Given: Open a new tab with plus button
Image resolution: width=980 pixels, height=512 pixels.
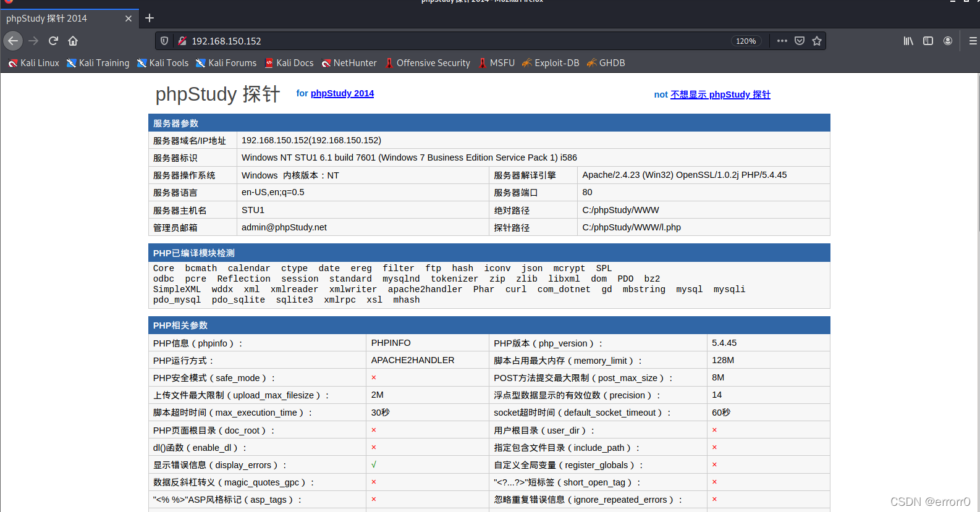Looking at the screenshot, I should 150,18.
